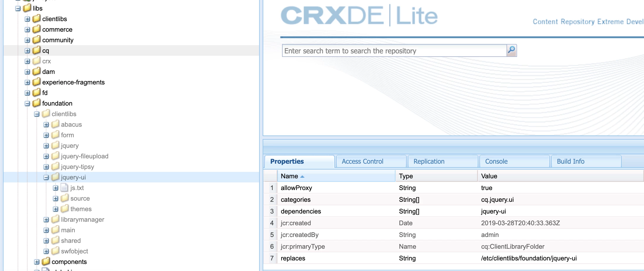Viewport: 644px width, 271px height.
Task: Click the jquery-tipsy folder icon
Action: point(55,166)
